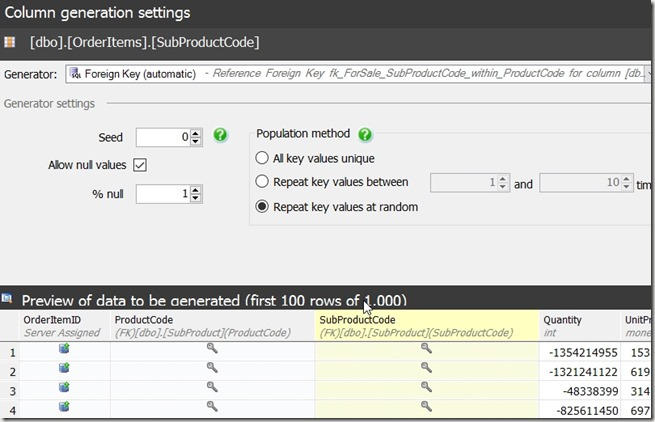This screenshot has height=422, width=655.
Task: Click the key icon in row 1 ProductCode
Action: [x=212, y=348]
